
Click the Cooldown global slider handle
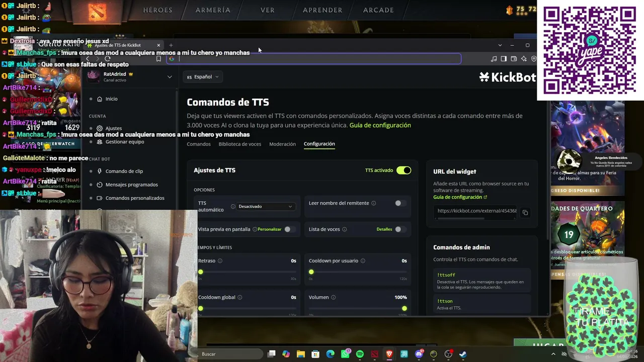(x=201, y=308)
